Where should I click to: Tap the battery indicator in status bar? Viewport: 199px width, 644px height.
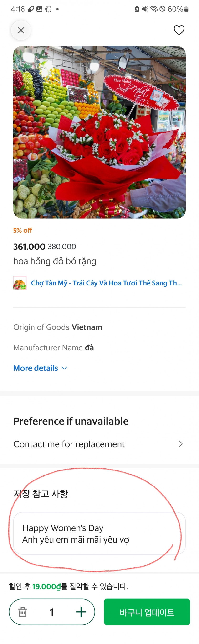click(x=186, y=9)
